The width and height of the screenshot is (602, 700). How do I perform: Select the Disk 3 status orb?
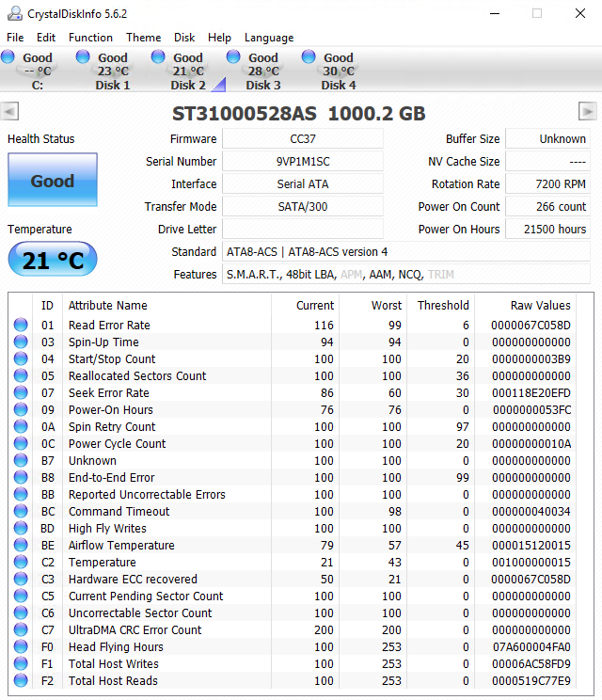[234, 57]
